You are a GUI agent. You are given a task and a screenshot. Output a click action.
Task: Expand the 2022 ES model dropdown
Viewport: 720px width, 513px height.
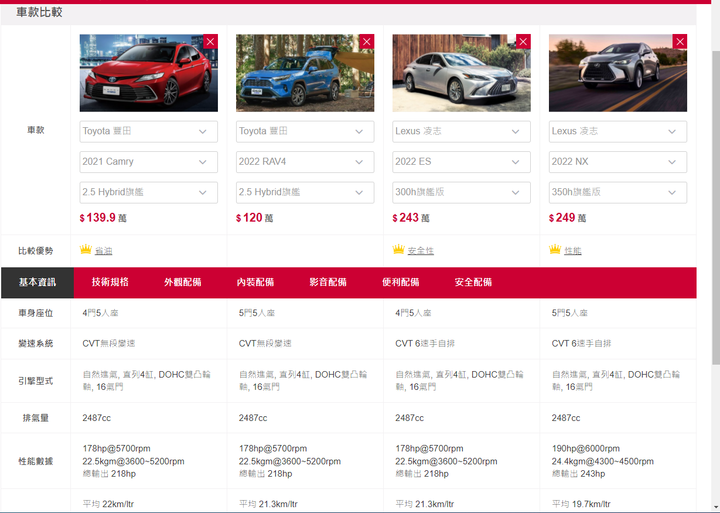pyautogui.click(x=461, y=162)
